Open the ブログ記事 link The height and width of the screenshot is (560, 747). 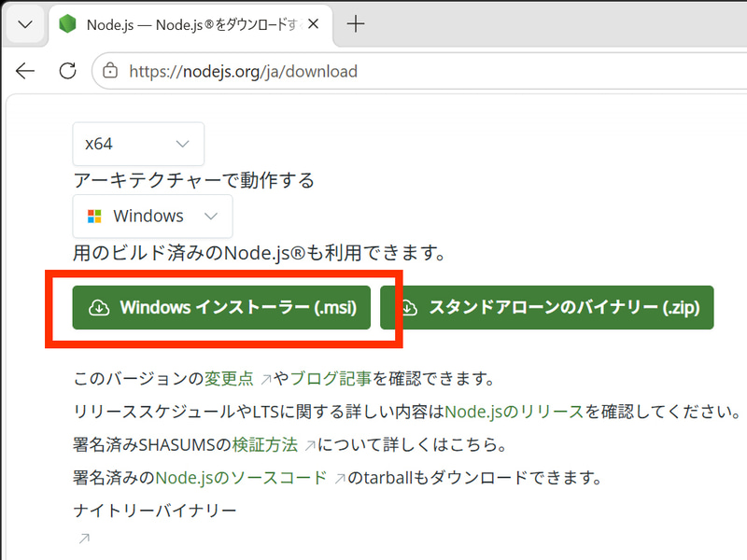(x=331, y=379)
